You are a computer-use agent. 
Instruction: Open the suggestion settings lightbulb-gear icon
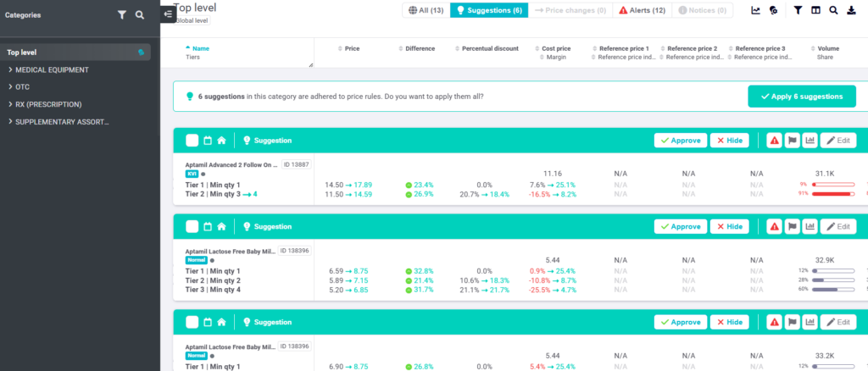click(x=773, y=10)
